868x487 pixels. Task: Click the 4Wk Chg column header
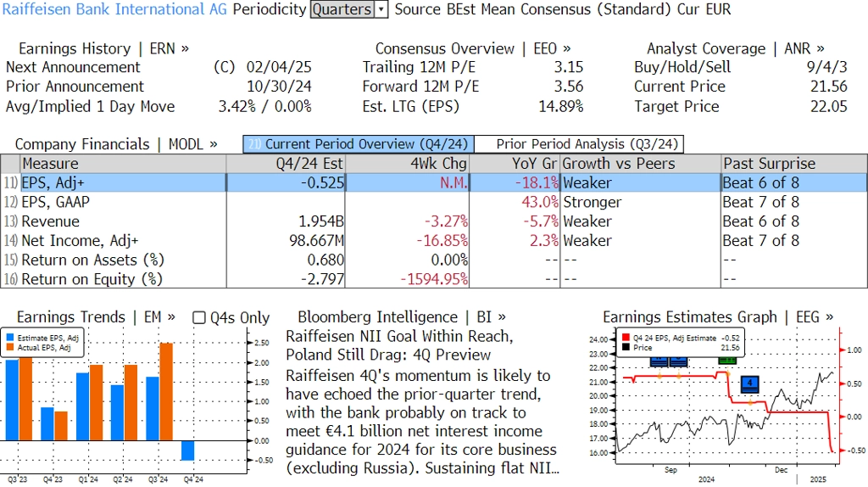408,164
